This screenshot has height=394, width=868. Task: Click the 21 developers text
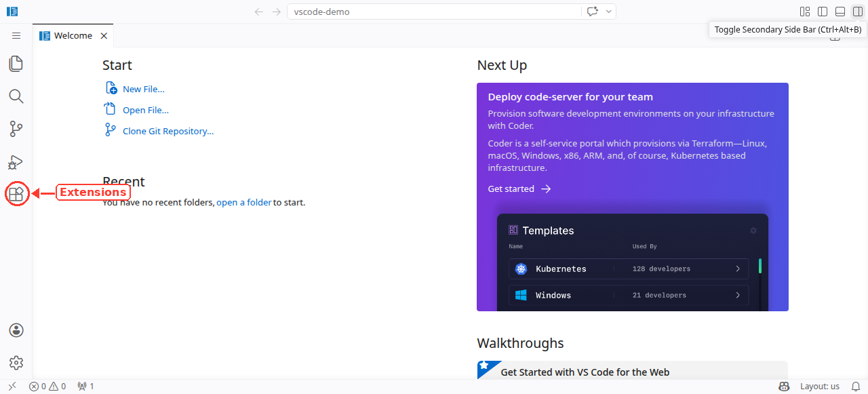tap(659, 296)
